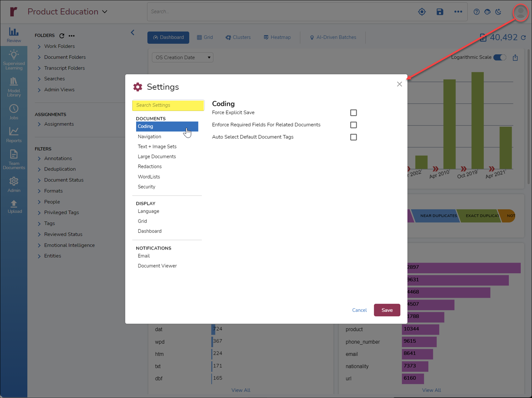Close the Settings dialog

tap(399, 84)
